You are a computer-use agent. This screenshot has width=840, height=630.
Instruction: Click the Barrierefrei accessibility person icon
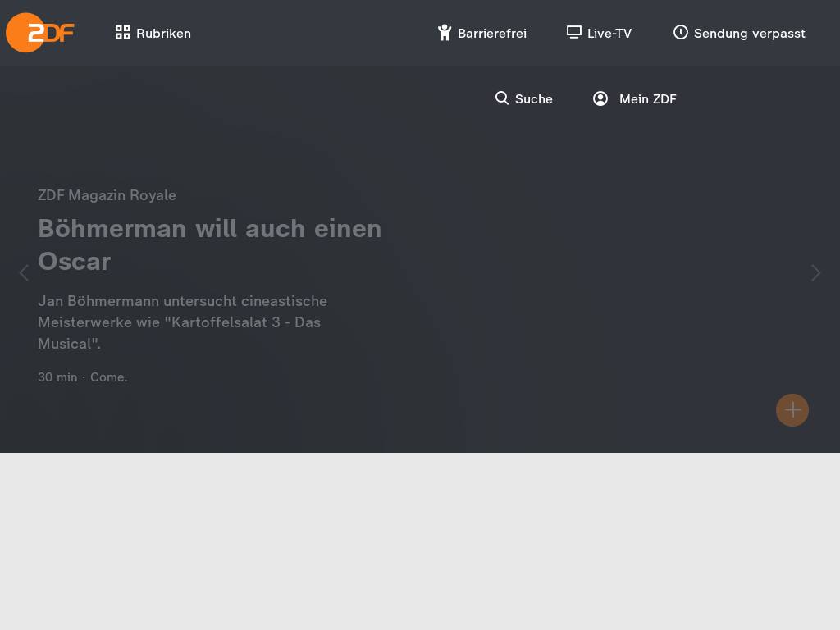444,33
